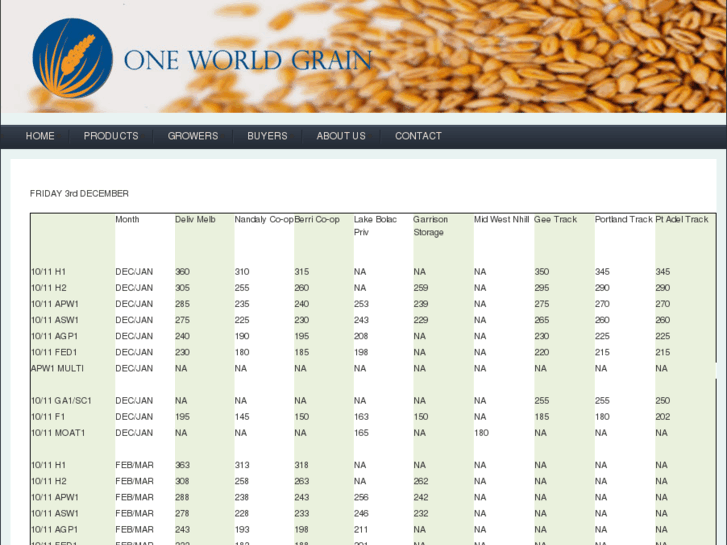Click the Pt Adel Track column header
This screenshot has width=727, height=545.
(682, 219)
